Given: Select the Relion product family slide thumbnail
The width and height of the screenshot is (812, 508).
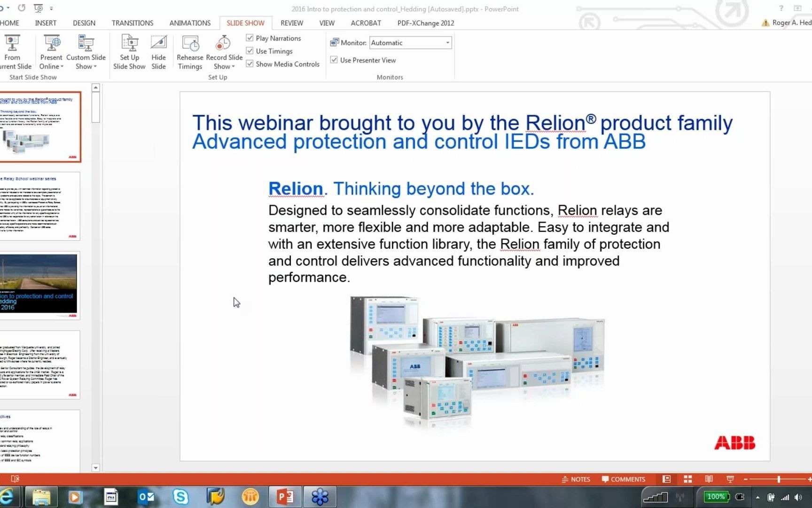Looking at the screenshot, I should pyautogui.click(x=40, y=127).
